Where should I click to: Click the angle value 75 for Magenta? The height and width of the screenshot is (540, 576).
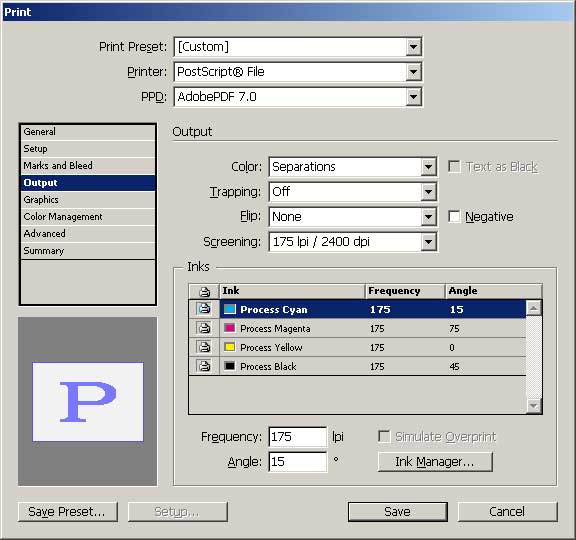454,329
